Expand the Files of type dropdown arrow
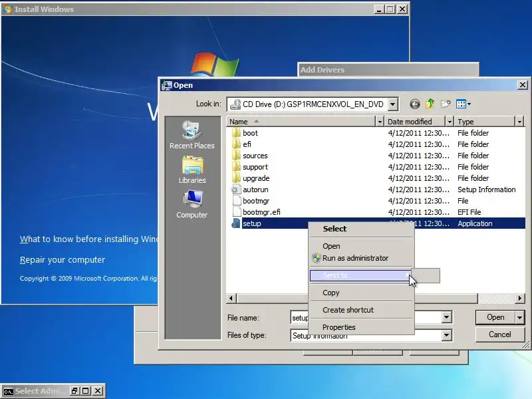 point(446,335)
